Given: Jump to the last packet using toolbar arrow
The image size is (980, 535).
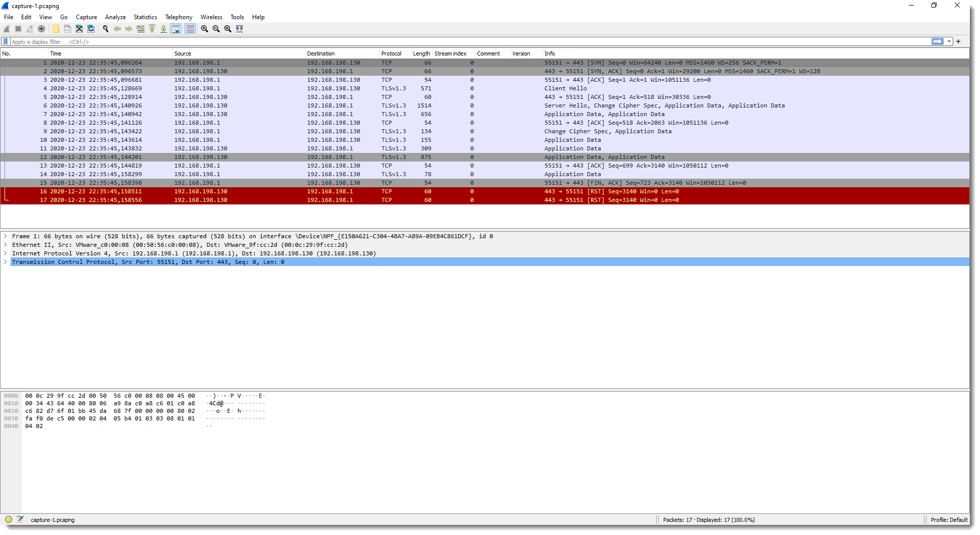Looking at the screenshot, I should tap(164, 29).
